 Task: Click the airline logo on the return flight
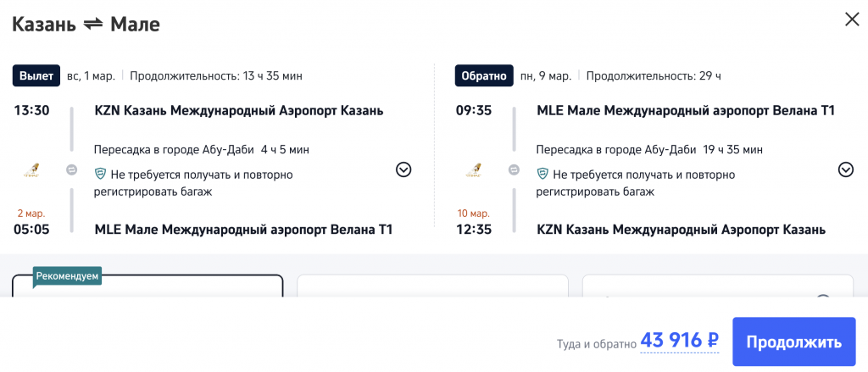(474, 170)
